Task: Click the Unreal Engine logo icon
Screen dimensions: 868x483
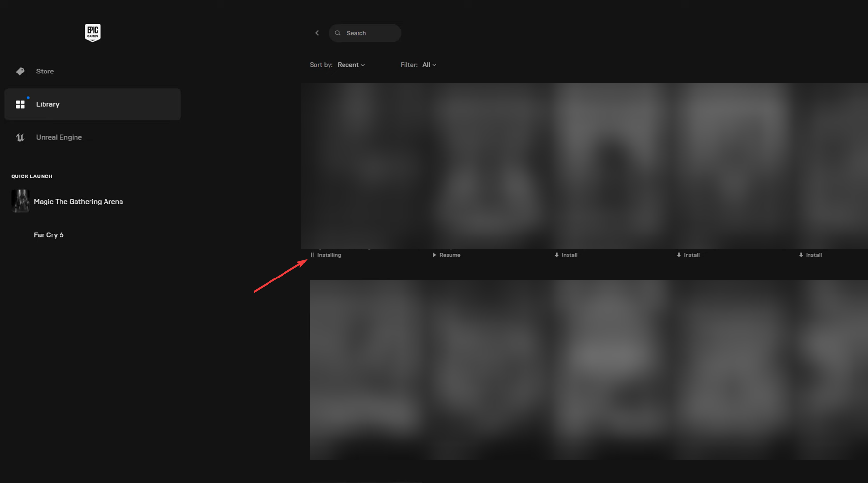Action: click(20, 137)
